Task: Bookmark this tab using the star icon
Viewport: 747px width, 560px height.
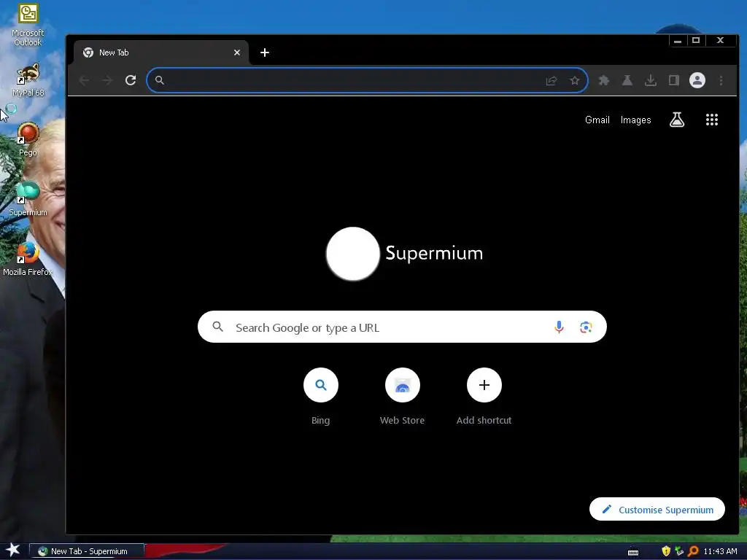Action: [x=575, y=80]
